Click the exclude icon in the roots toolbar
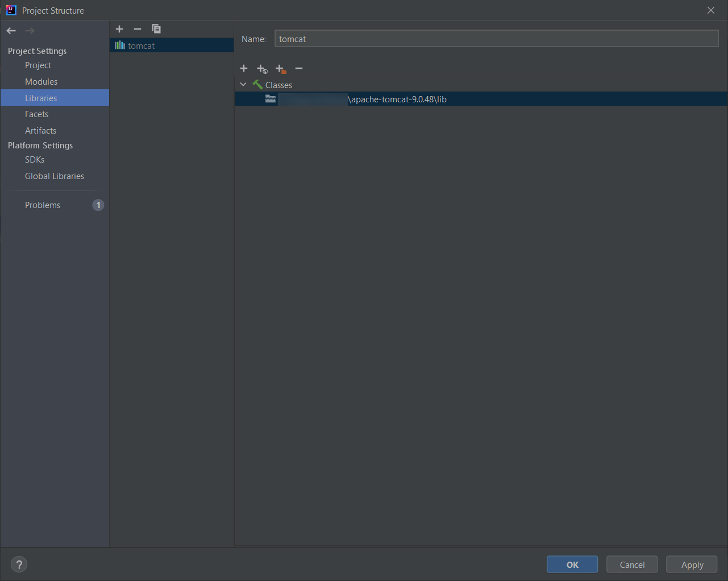 click(x=281, y=69)
